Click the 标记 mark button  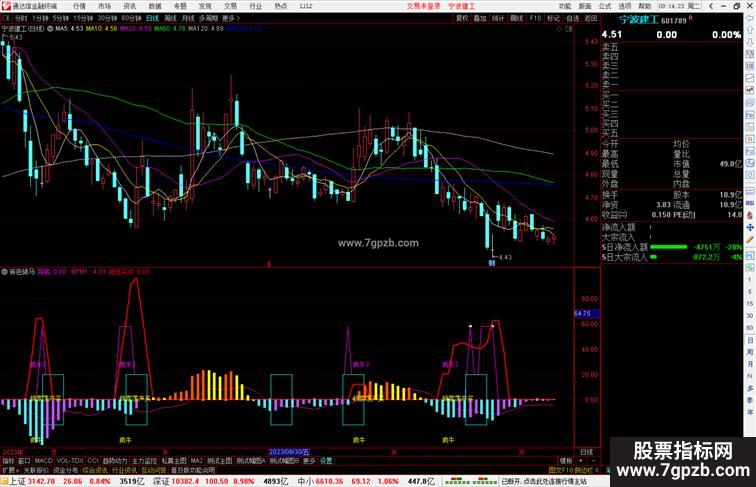coord(553,18)
